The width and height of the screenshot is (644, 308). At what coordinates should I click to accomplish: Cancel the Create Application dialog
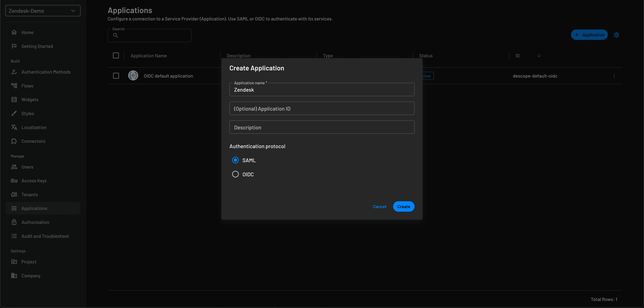click(379, 207)
